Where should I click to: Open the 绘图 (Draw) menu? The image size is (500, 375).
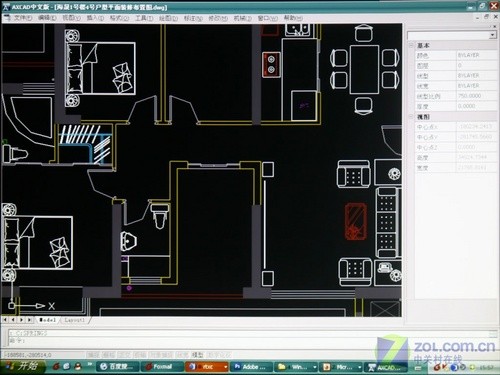pyautogui.click(x=168, y=18)
